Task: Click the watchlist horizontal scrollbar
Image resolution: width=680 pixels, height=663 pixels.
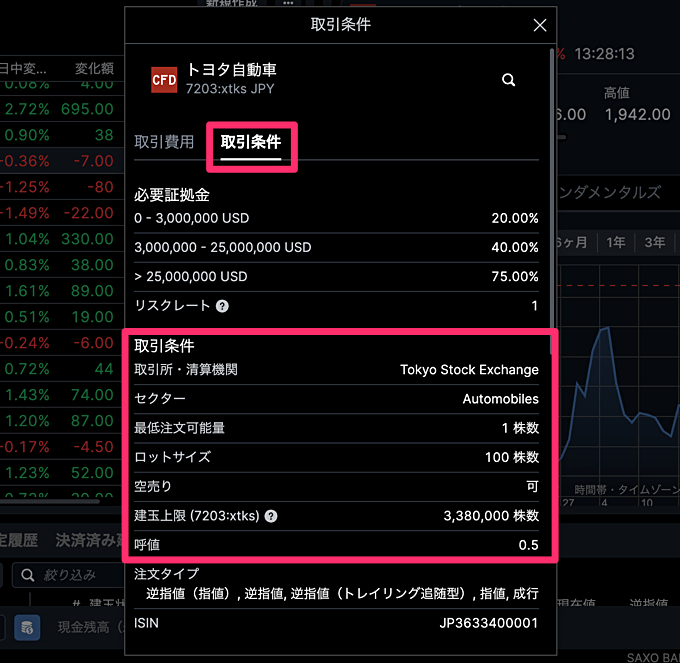Action: [50, 502]
